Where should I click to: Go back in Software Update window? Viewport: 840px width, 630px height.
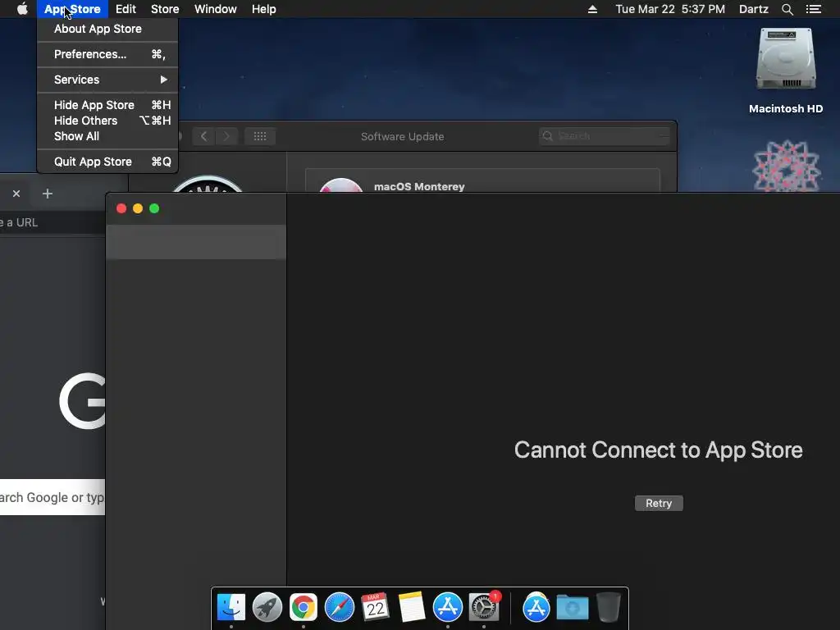pyautogui.click(x=203, y=136)
